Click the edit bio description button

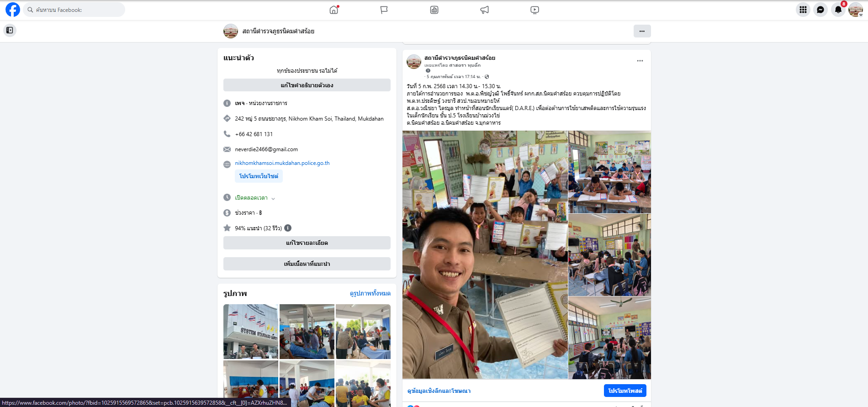tap(307, 85)
